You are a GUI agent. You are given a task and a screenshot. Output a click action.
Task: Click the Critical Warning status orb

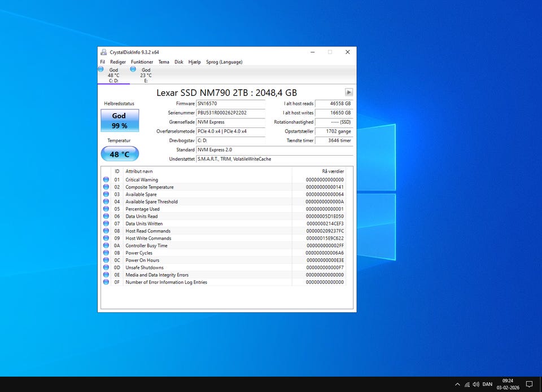click(106, 180)
